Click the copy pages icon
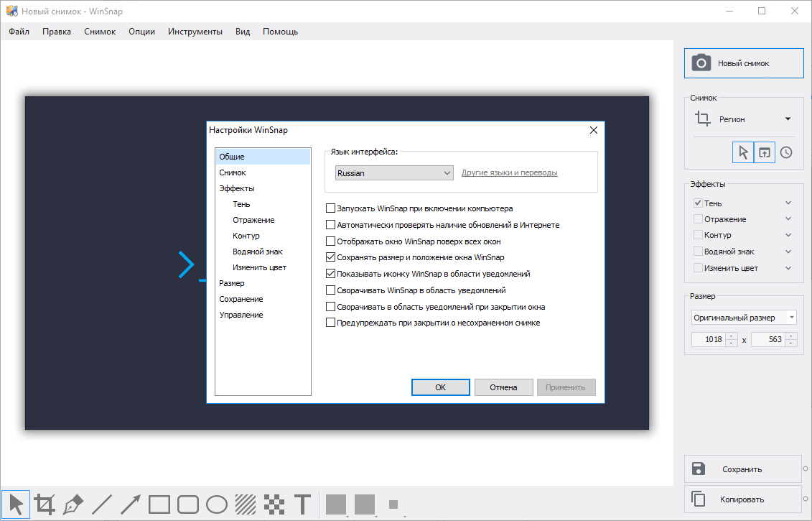This screenshot has height=521, width=812. click(x=698, y=499)
